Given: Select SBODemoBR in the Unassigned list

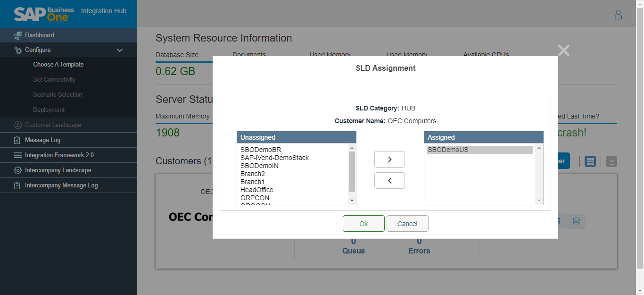Looking at the screenshot, I should (x=261, y=150).
